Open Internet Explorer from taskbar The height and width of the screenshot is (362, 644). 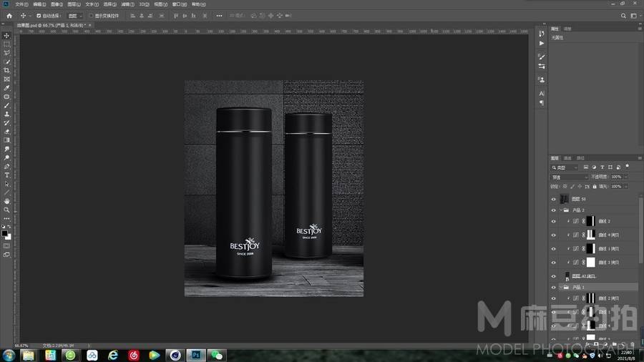tap(112, 355)
